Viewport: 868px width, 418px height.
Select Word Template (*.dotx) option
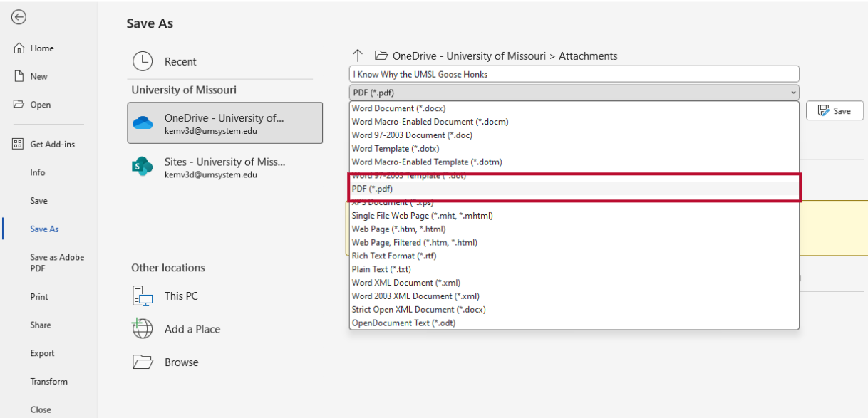point(574,149)
